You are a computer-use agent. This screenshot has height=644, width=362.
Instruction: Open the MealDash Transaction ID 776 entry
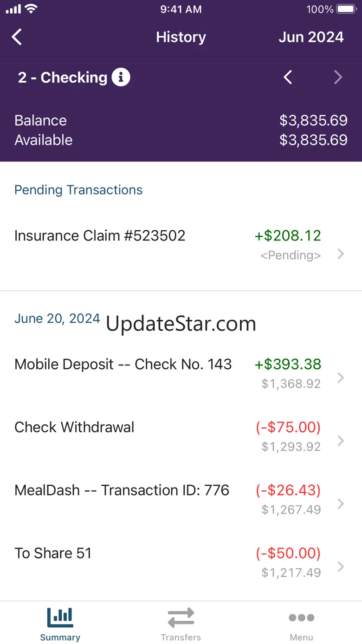click(181, 500)
